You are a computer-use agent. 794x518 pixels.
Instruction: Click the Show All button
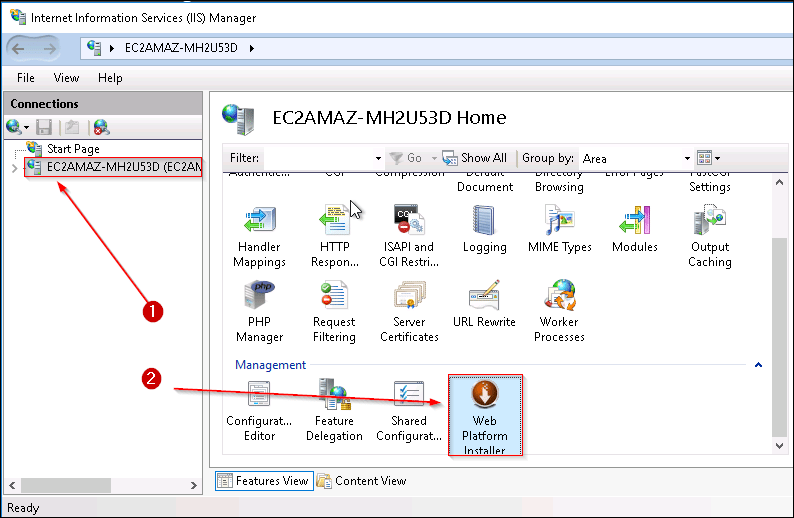click(x=474, y=158)
